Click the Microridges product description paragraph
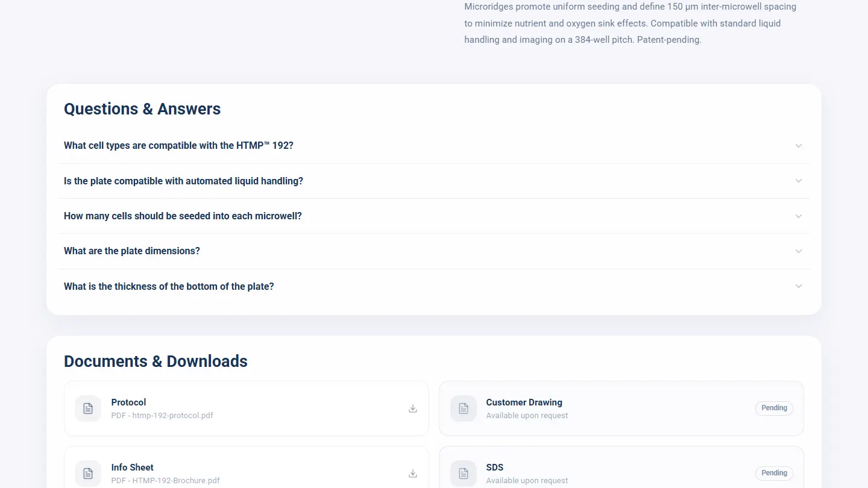 tap(631, 23)
